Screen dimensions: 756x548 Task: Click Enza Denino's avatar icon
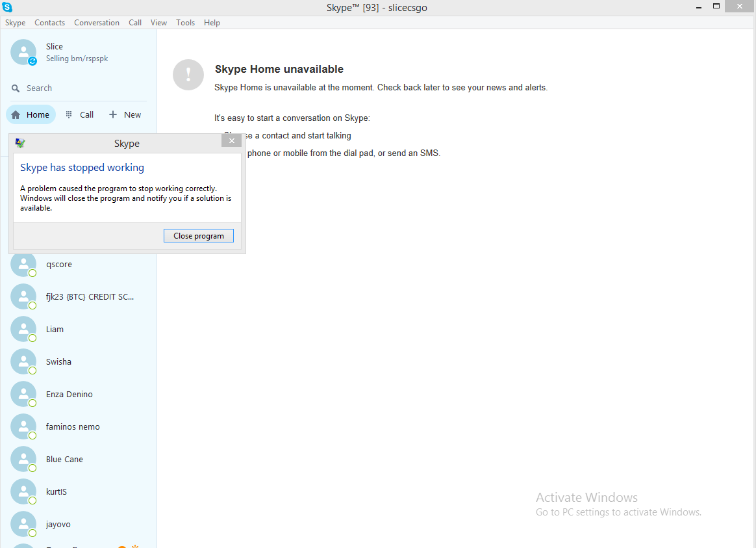23,394
